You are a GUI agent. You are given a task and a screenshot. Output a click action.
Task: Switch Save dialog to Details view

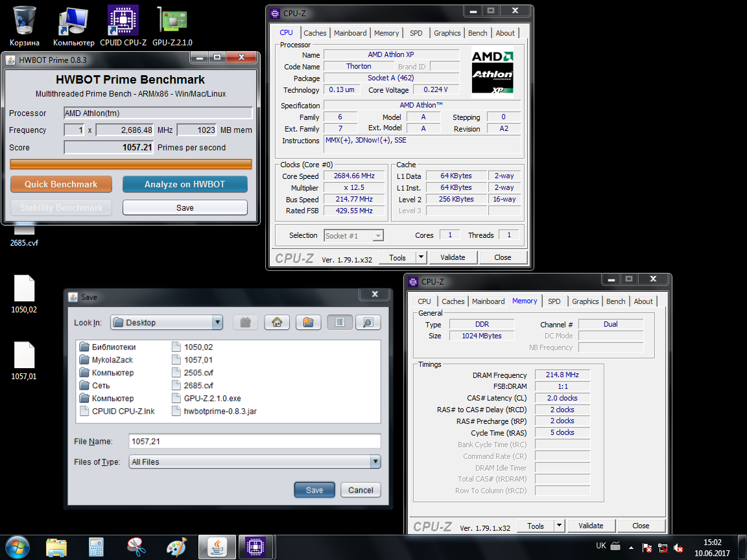tap(368, 322)
